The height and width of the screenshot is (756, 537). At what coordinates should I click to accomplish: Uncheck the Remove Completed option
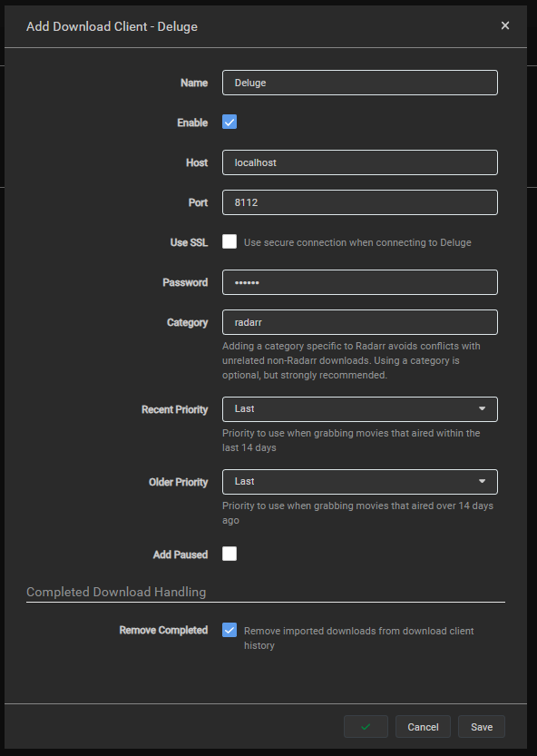(229, 630)
